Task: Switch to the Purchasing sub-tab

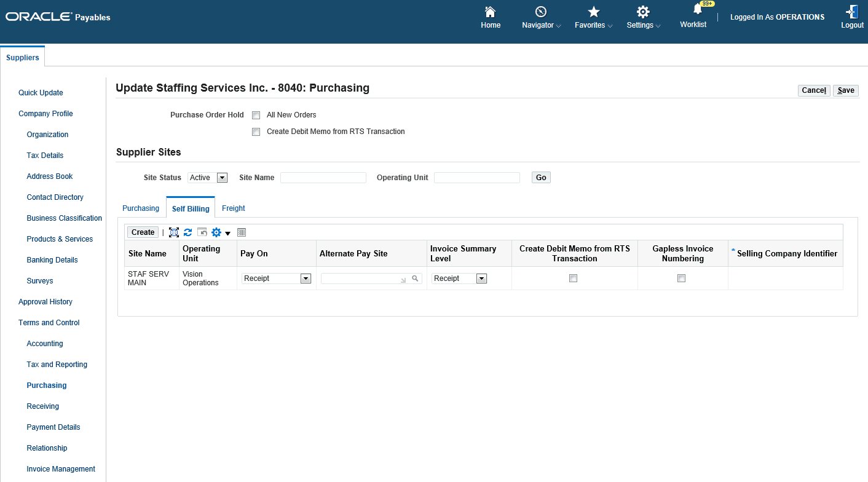Action: [x=141, y=208]
